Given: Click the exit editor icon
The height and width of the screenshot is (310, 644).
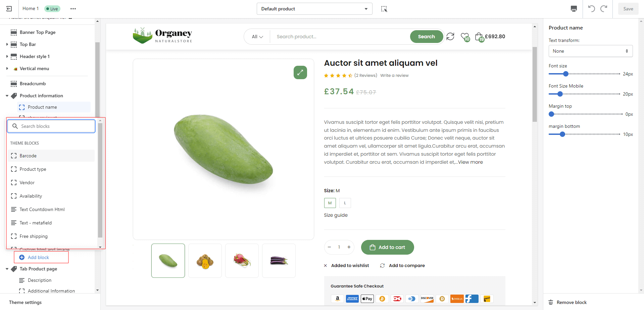Looking at the screenshot, I should tap(9, 9).
